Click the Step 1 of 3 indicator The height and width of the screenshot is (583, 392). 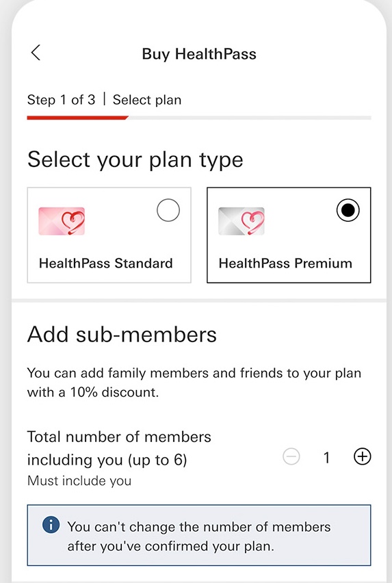tap(62, 100)
